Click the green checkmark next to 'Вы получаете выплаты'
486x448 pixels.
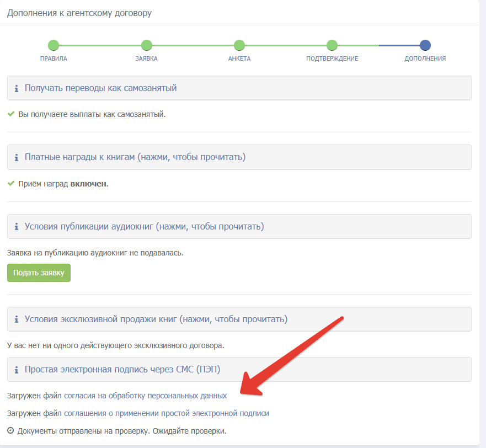point(11,114)
